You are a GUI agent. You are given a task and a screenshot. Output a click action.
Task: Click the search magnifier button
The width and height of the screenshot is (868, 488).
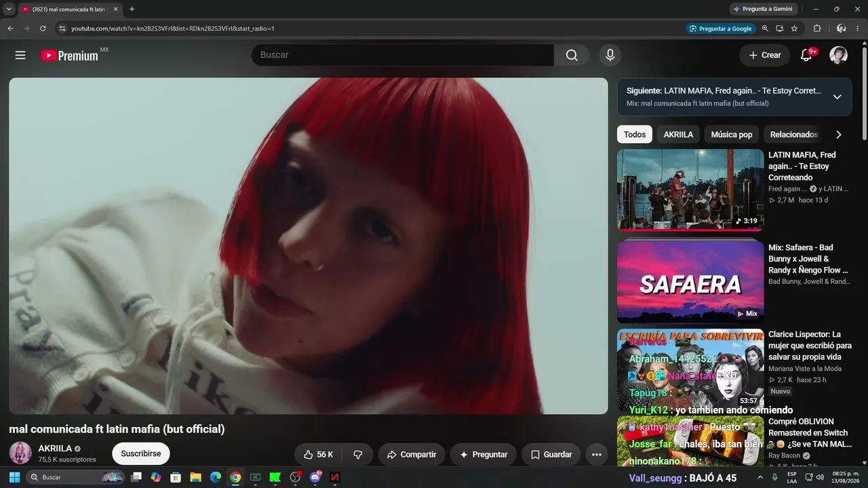point(572,56)
